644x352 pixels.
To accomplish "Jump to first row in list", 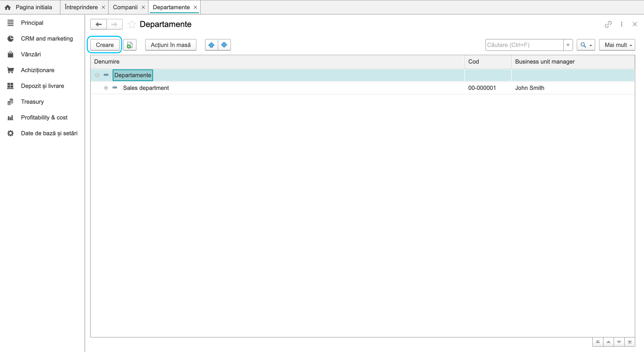I will click(598, 342).
